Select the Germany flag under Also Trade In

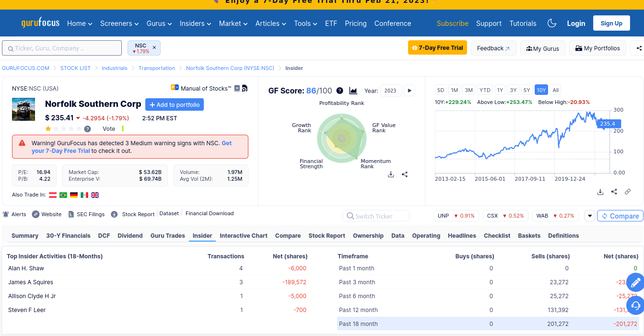[x=74, y=195]
